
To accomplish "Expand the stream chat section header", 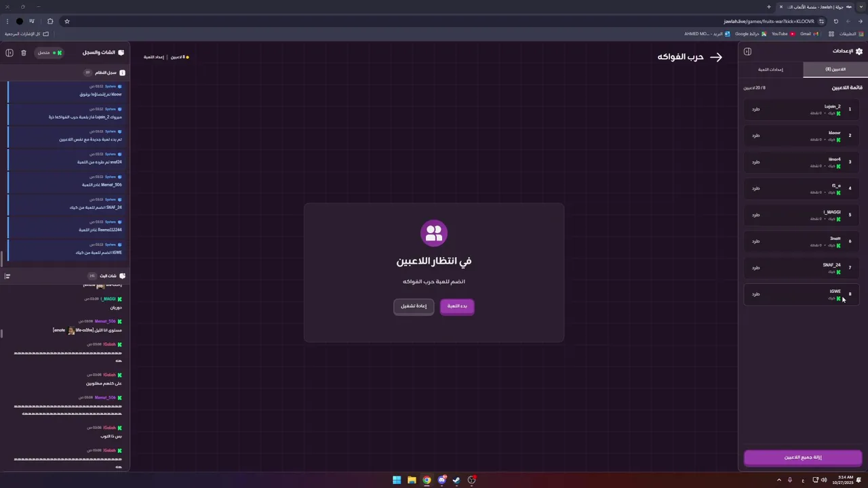I will [x=65, y=276].
